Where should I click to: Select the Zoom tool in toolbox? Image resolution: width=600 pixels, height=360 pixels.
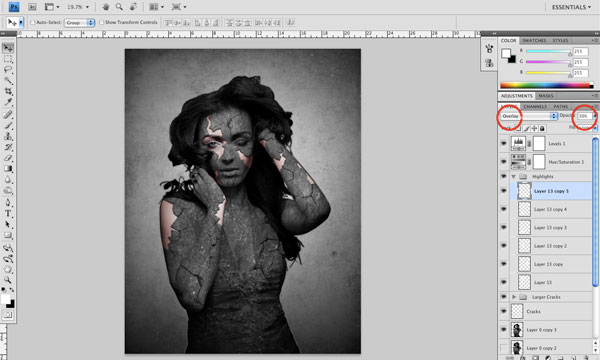click(8, 280)
